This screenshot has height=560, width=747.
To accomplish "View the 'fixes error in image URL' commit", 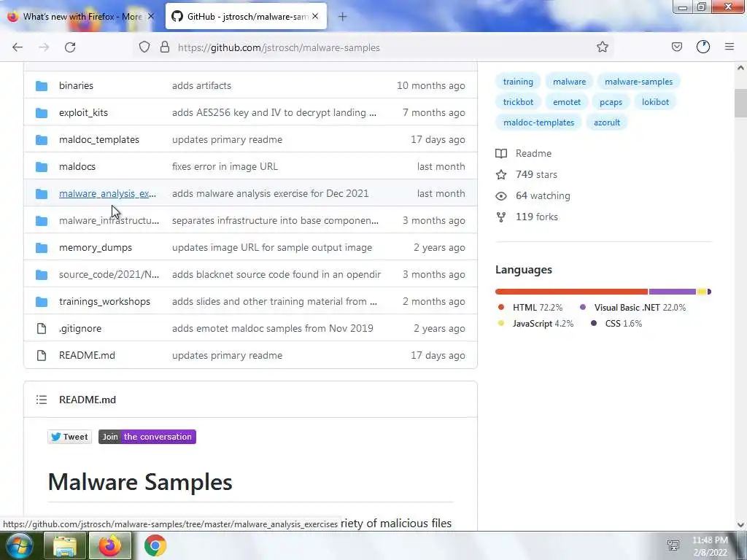I will tap(225, 167).
